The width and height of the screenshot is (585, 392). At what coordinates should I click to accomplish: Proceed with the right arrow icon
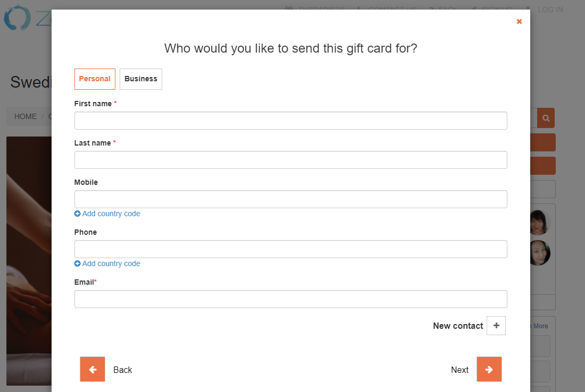pyautogui.click(x=489, y=369)
